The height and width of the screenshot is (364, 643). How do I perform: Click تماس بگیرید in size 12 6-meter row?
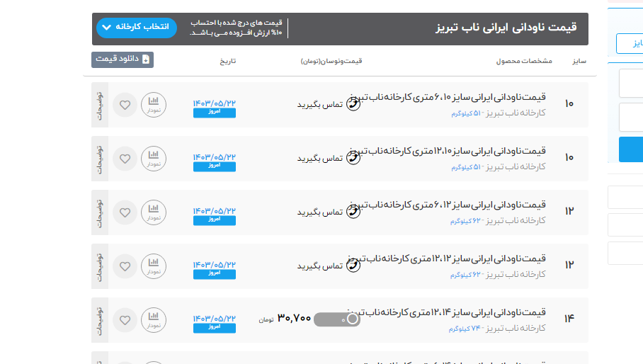point(319,212)
